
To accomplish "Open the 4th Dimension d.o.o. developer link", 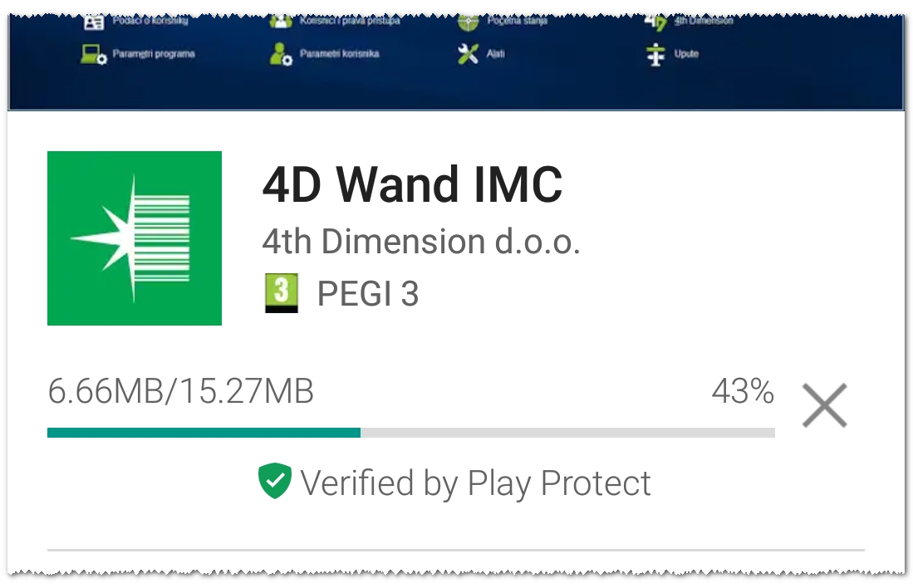I will (421, 242).
